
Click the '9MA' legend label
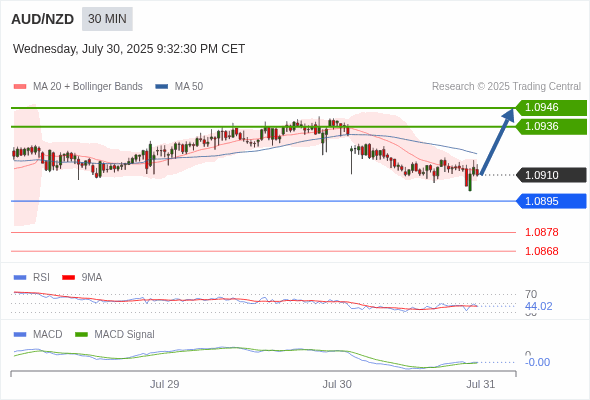[x=92, y=278]
